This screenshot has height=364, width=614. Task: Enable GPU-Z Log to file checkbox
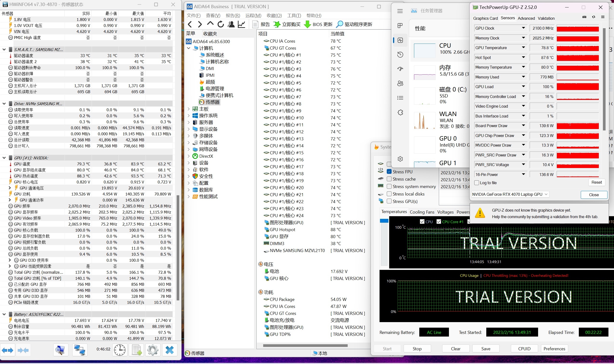pos(477,183)
